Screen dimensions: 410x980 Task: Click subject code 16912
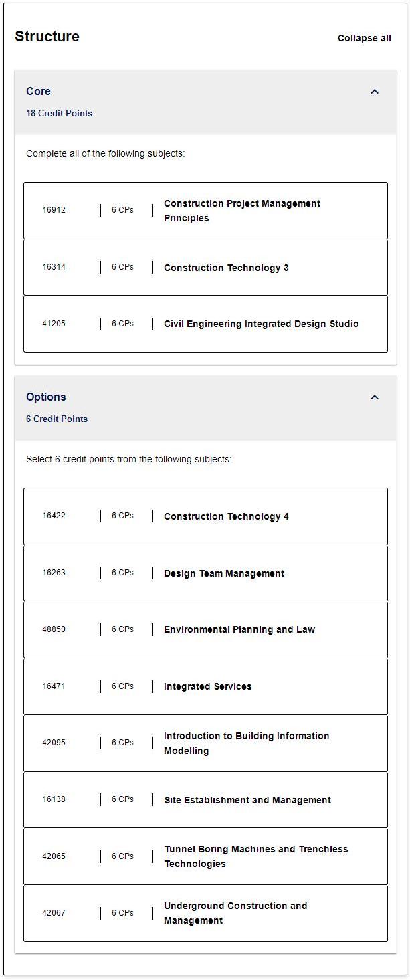pyautogui.click(x=54, y=210)
